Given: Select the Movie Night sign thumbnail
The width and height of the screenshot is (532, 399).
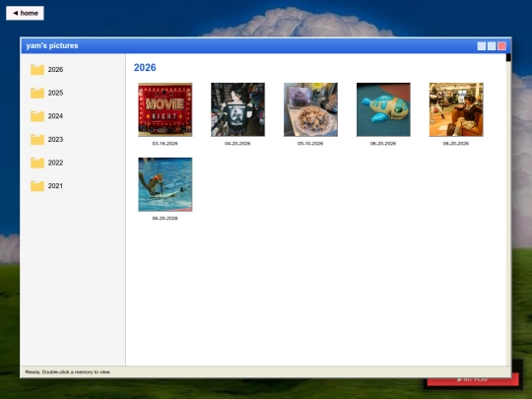Looking at the screenshot, I should (x=166, y=109).
